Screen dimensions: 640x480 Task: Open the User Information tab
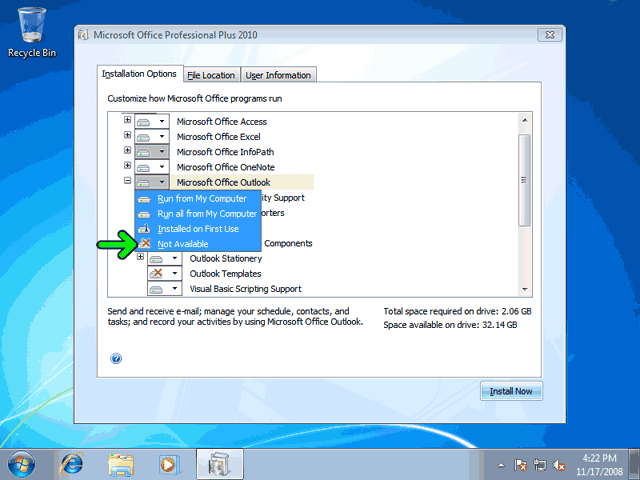[279, 75]
